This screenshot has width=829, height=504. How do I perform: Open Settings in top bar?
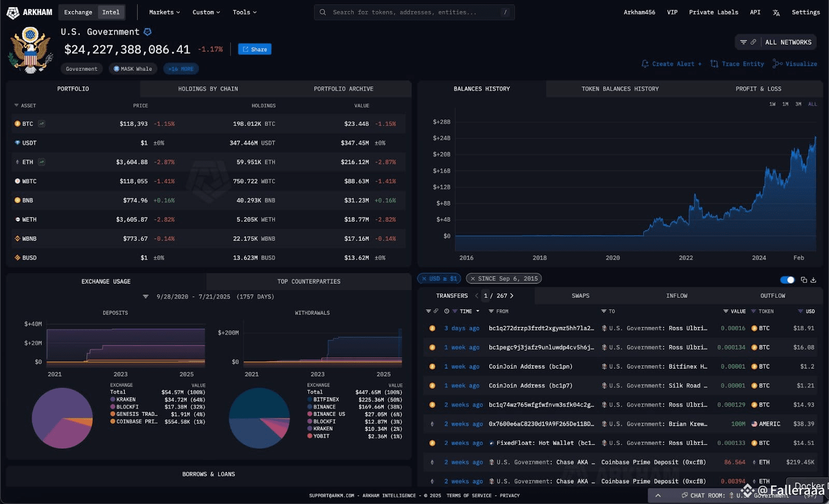806,12
